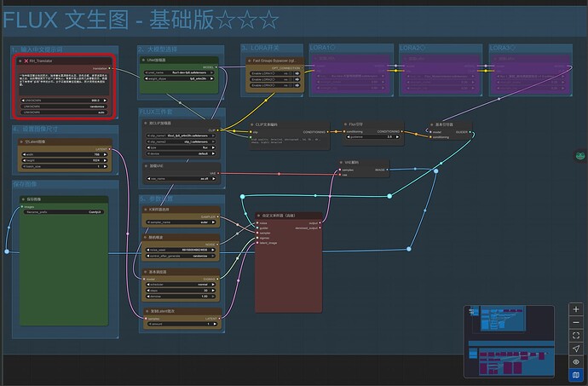Image resolution: width=588 pixels, height=386 pixels.
Task: Select the navigation arrow mode icon
Action: pyautogui.click(x=575, y=349)
